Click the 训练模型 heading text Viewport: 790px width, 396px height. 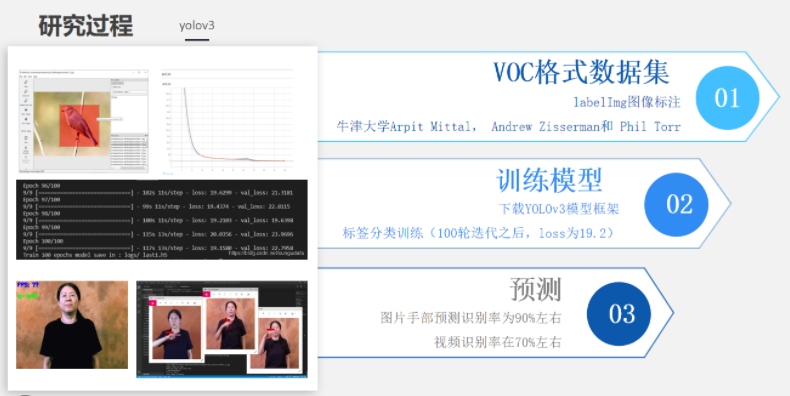(x=549, y=180)
